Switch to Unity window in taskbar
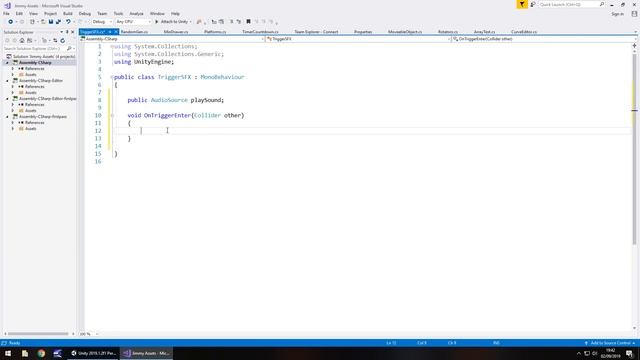Screen dimensions: 640x360 (93, 353)
